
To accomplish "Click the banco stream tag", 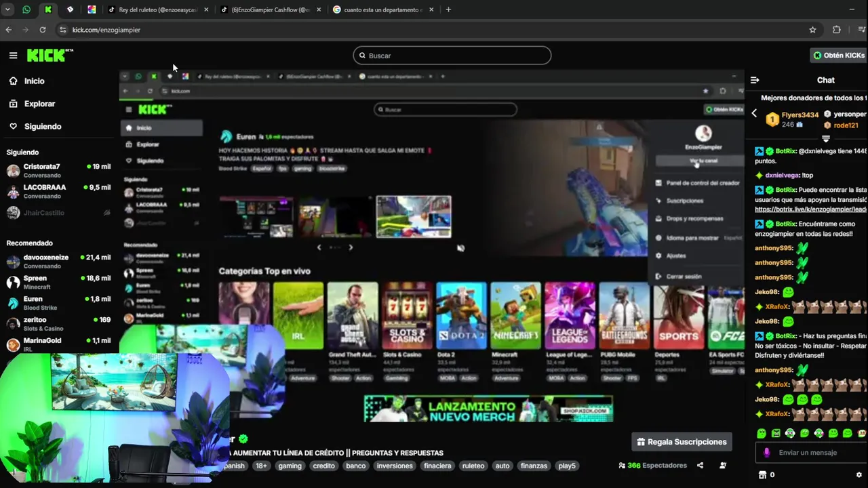I will [355, 466].
